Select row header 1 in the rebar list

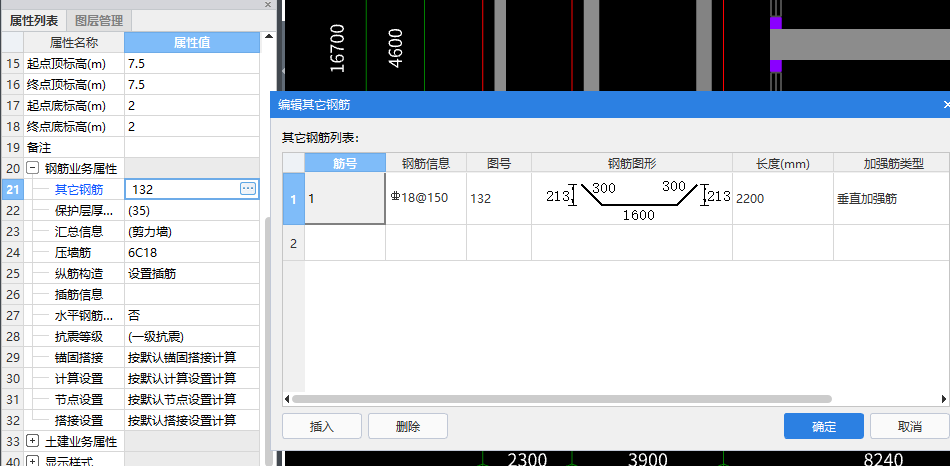(294, 198)
